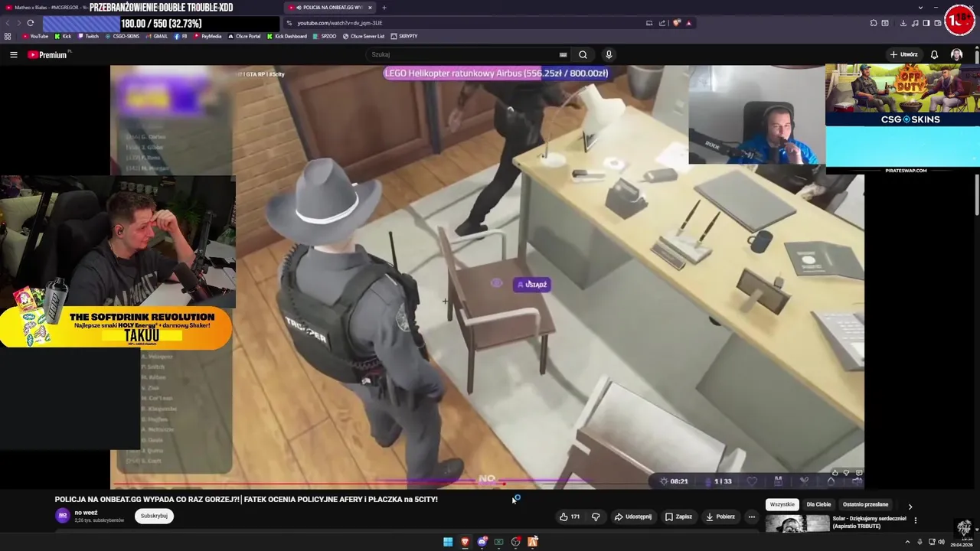Open browser downloads icon in toolbar

(x=903, y=23)
